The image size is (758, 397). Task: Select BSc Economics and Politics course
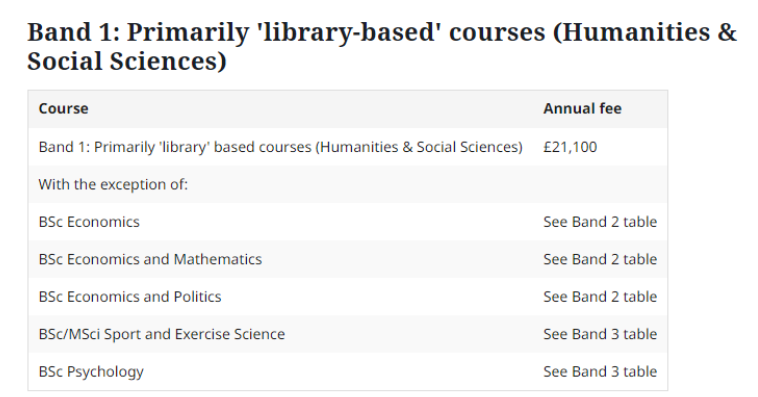point(130,296)
